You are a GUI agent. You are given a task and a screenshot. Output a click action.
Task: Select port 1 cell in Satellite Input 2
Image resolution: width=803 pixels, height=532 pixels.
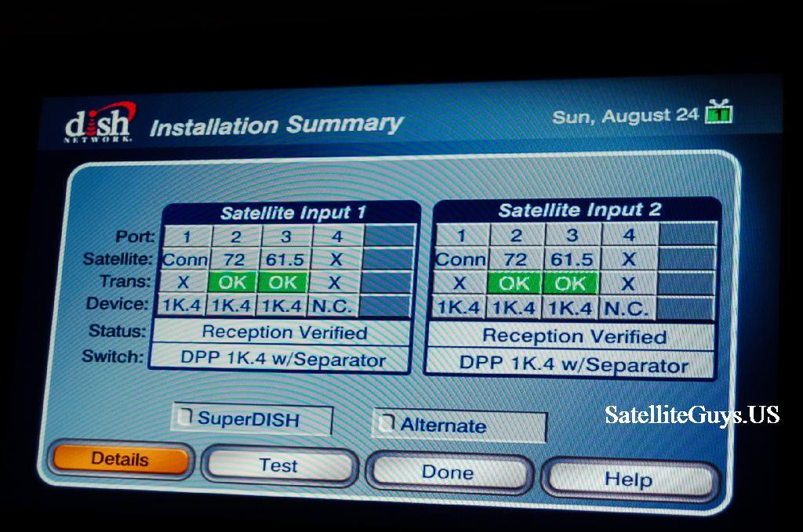461,235
